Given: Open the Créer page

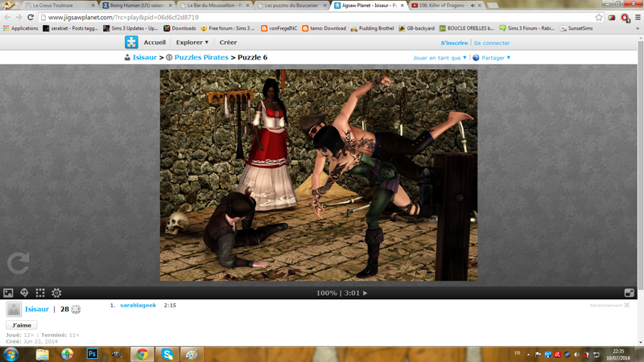Looking at the screenshot, I should coord(228,43).
